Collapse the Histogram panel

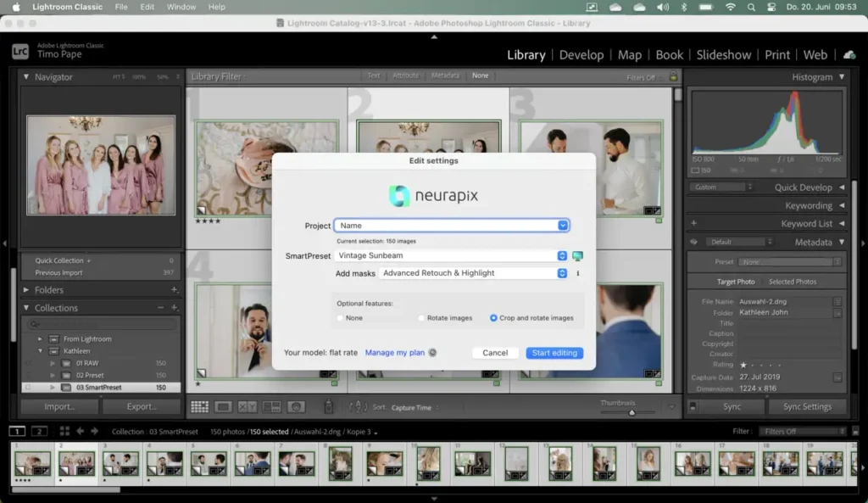click(842, 77)
